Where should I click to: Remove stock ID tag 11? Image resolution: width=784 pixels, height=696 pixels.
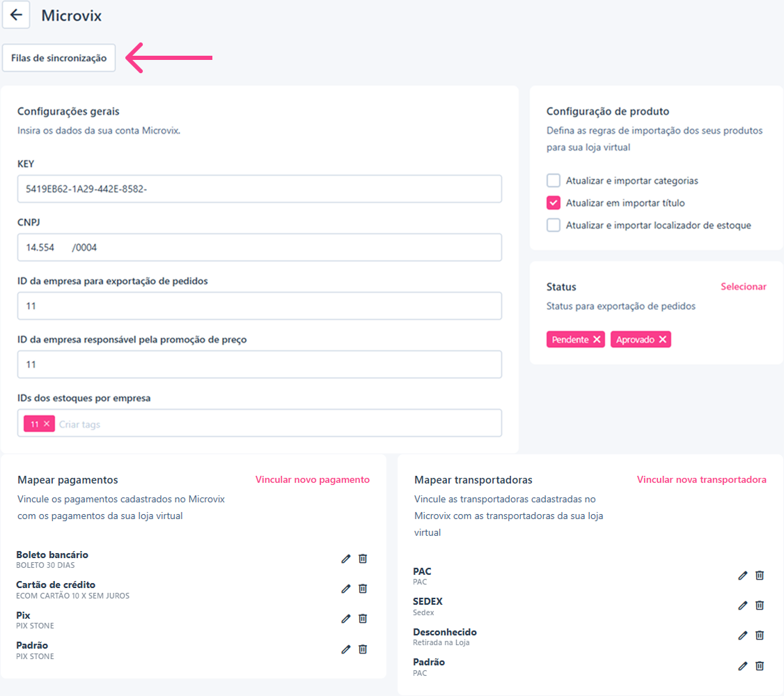[x=47, y=424]
